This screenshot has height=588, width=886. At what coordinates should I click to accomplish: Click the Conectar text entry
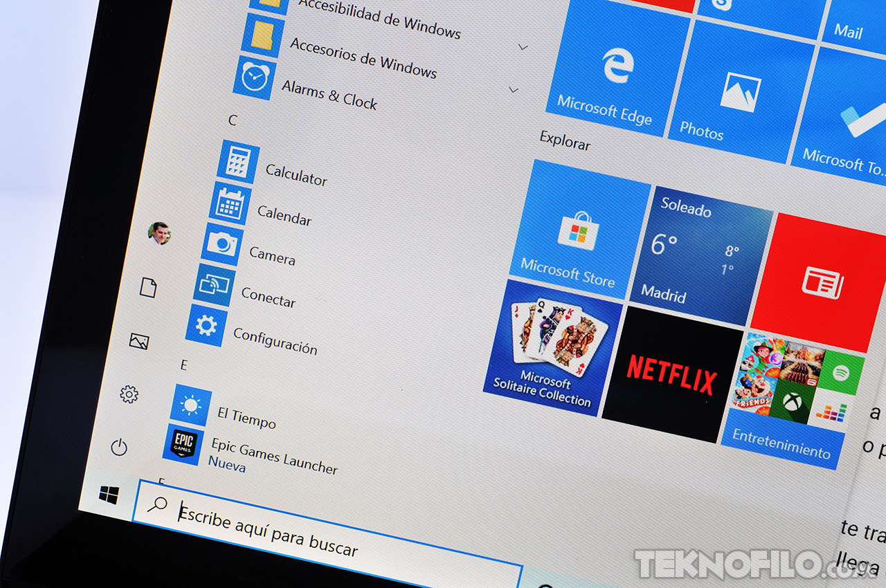click(x=268, y=296)
